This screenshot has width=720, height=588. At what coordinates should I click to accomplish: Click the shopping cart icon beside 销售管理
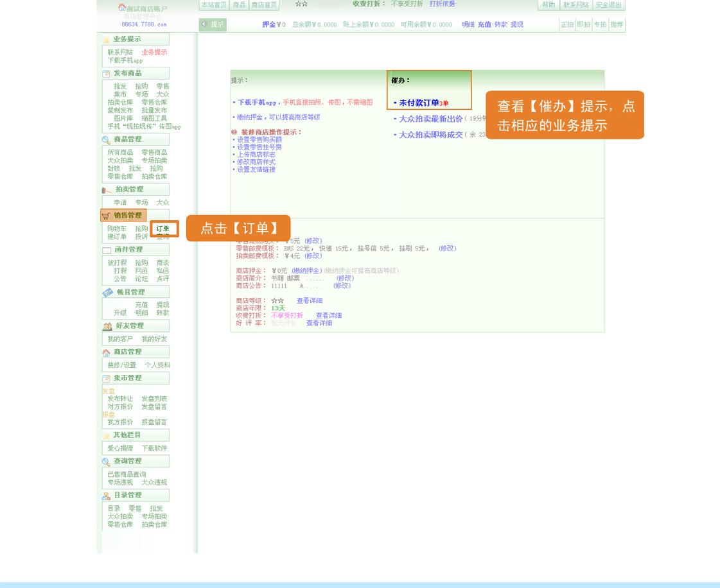[x=106, y=216]
